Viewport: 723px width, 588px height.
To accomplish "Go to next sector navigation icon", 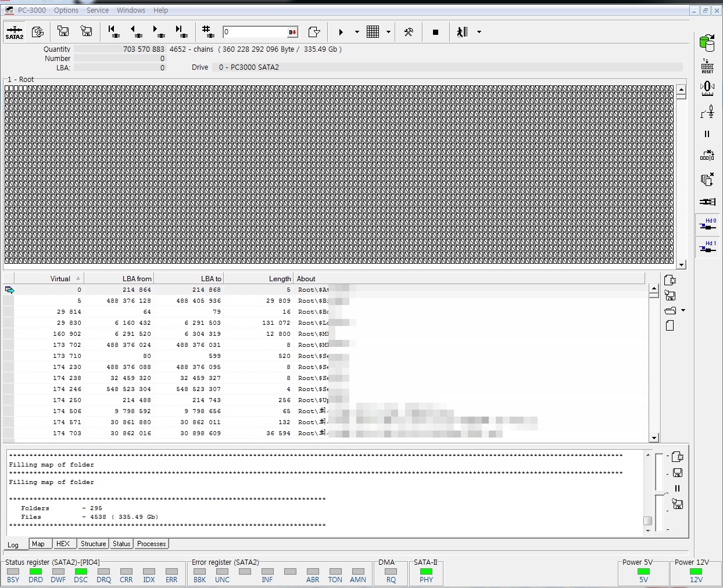I will tap(158, 32).
